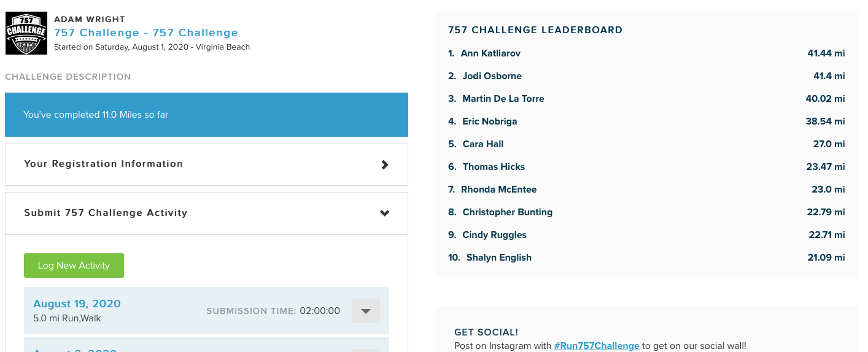Viewport: 868px width, 352px height.
Task: Expand Your Registration Information chevron
Action: coord(385,164)
